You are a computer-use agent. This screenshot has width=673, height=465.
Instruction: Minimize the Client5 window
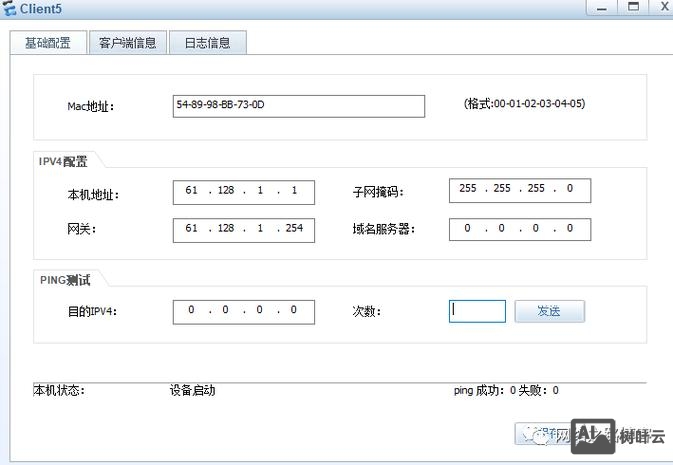point(602,7)
